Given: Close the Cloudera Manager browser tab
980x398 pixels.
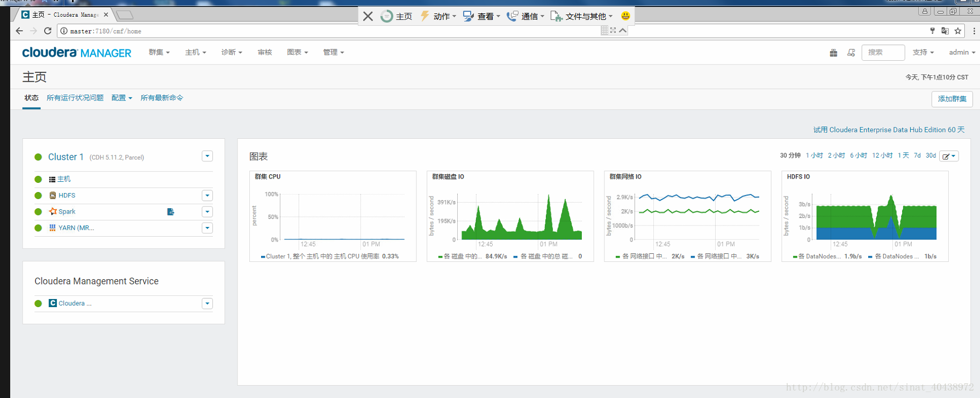Looking at the screenshot, I should pyautogui.click(x=106, y=15).
